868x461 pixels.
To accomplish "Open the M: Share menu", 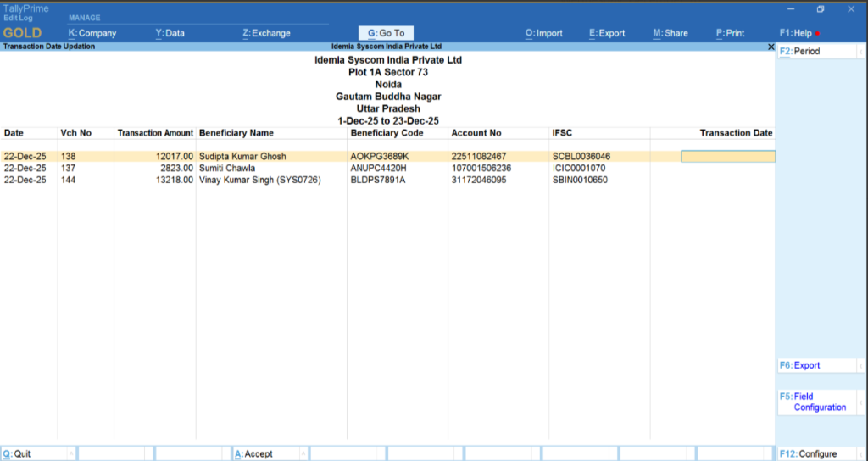I will (x=669, y=33).
